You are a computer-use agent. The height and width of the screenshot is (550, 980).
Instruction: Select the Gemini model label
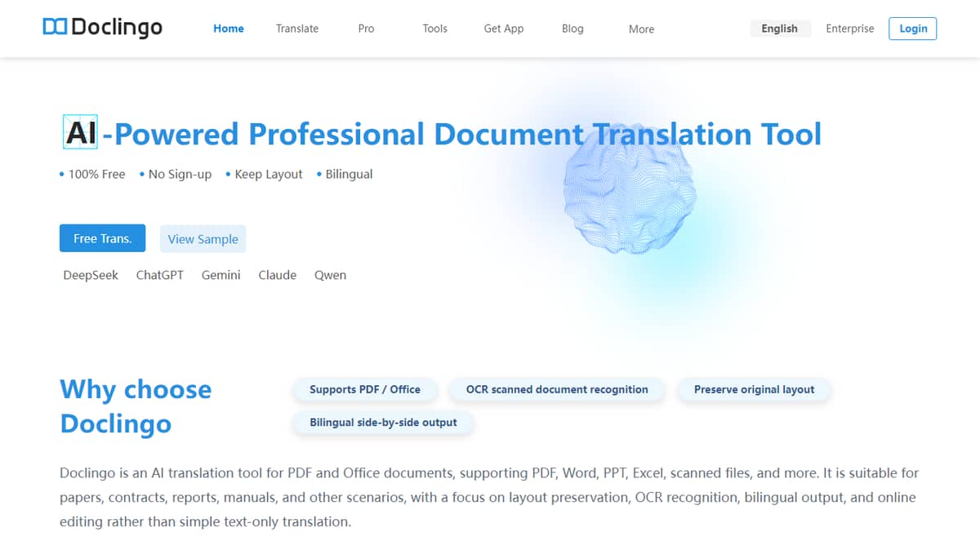tap(221, 275)
